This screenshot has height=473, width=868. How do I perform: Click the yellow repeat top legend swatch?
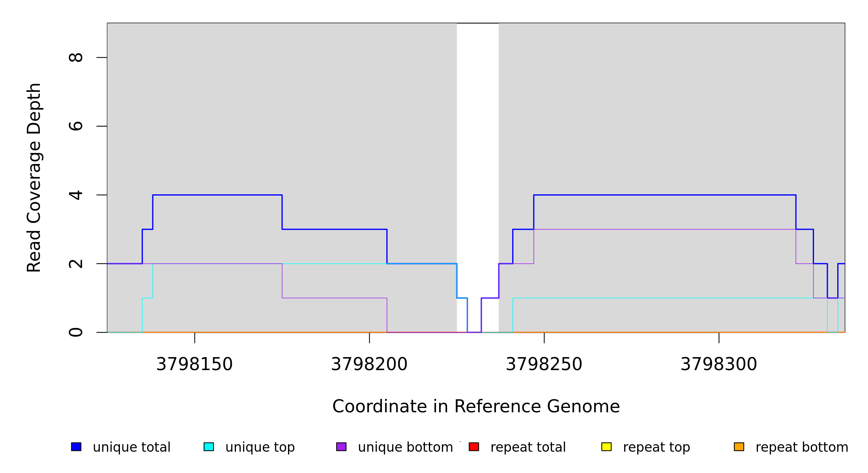click(x=606, y=447)
